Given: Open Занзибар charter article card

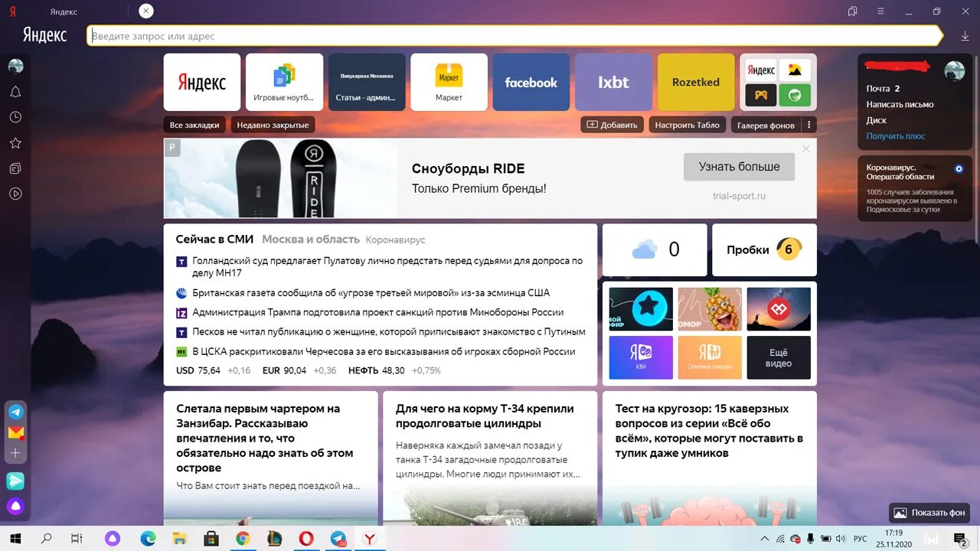Looking at the screenshot, I should (x=270, y=458).
